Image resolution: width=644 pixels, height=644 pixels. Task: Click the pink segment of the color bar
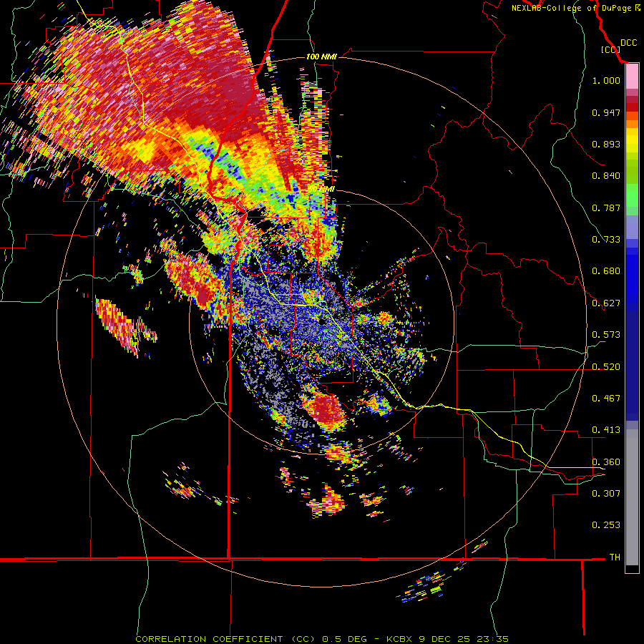pos(632,77)
